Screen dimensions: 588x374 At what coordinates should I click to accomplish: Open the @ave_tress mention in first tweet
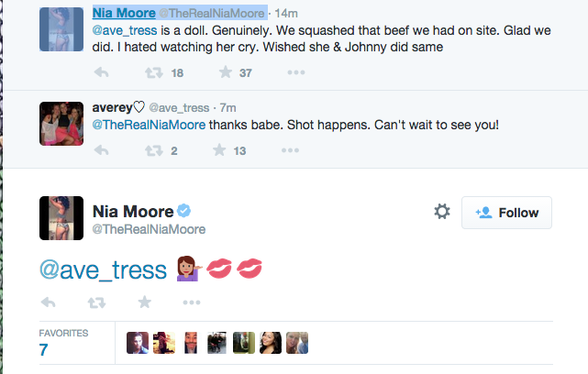[125, 30]
